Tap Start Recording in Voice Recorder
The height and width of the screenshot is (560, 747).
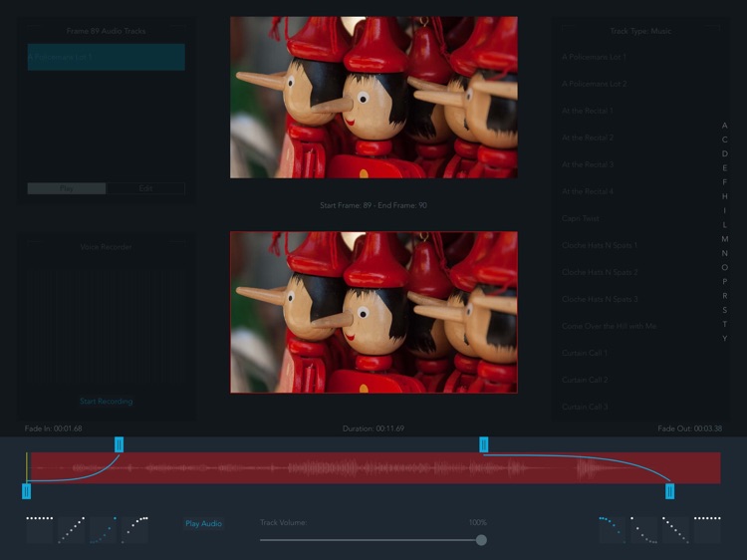pyautogui.click(x=107, y=402)
